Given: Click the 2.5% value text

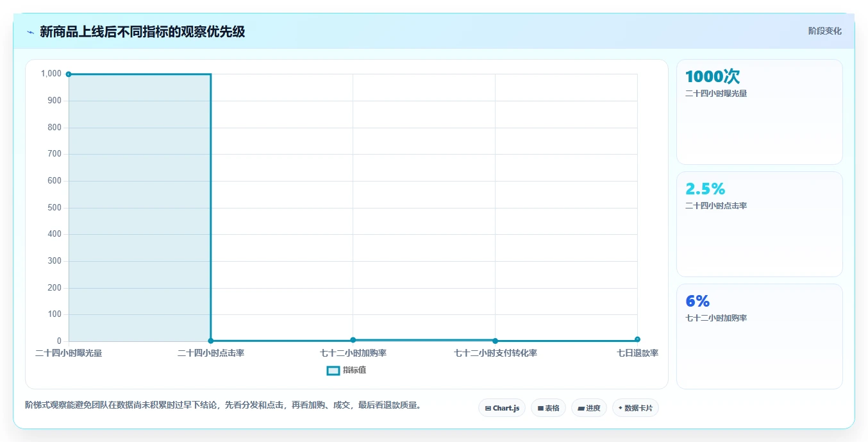Looking at the screenshot, I should pyautogui.click(x=705, y=189).
